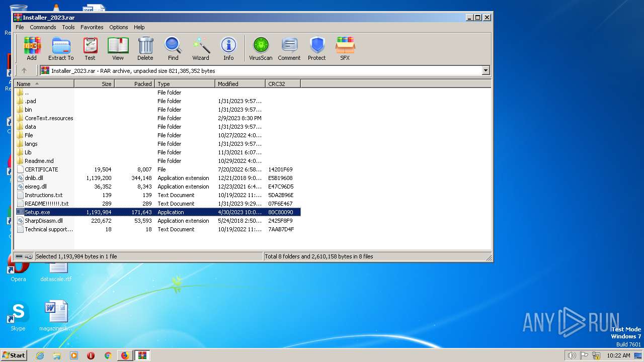Screen dimensions: 644x362
Task: Select the CERTIFICATE file
Action: (x=157, y=169)
